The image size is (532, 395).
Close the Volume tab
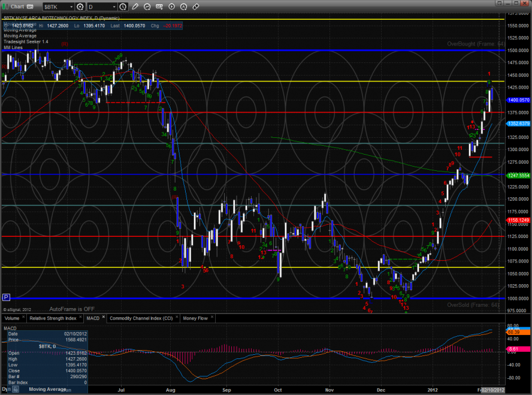coord(23,317)
